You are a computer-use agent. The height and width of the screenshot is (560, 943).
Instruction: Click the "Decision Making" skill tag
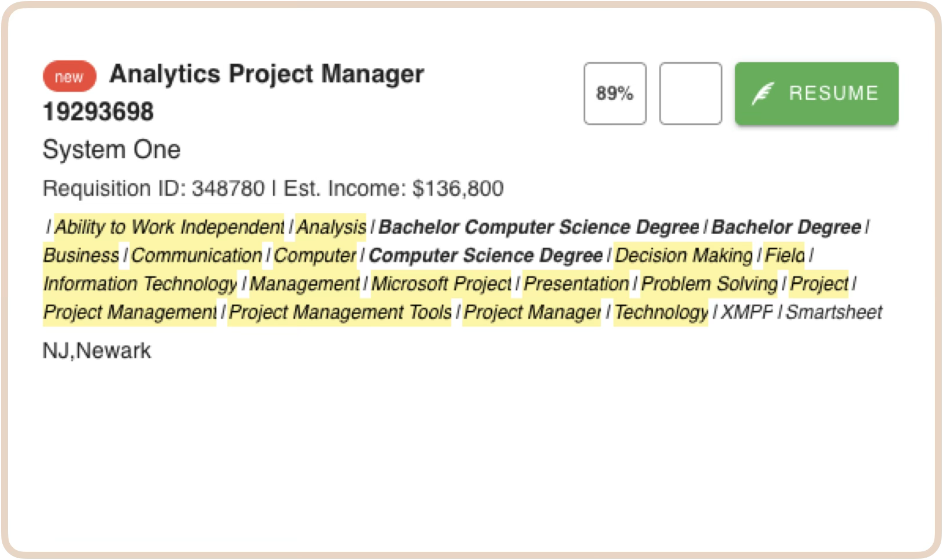683,255
